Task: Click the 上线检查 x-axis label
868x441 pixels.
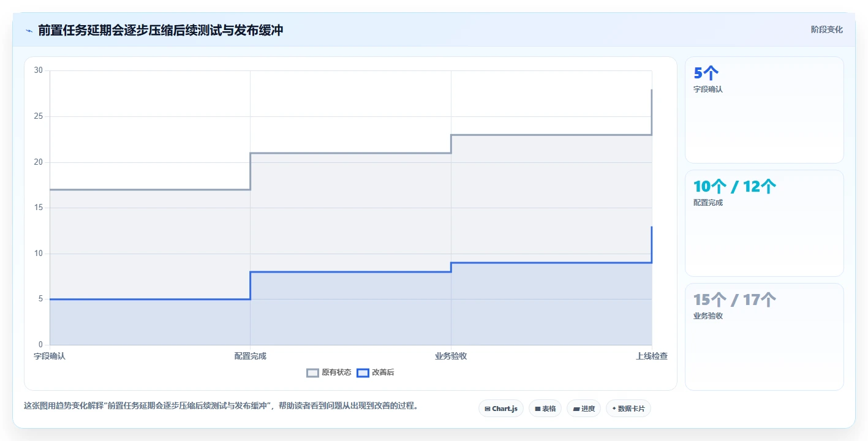Action: click(652, 356)
